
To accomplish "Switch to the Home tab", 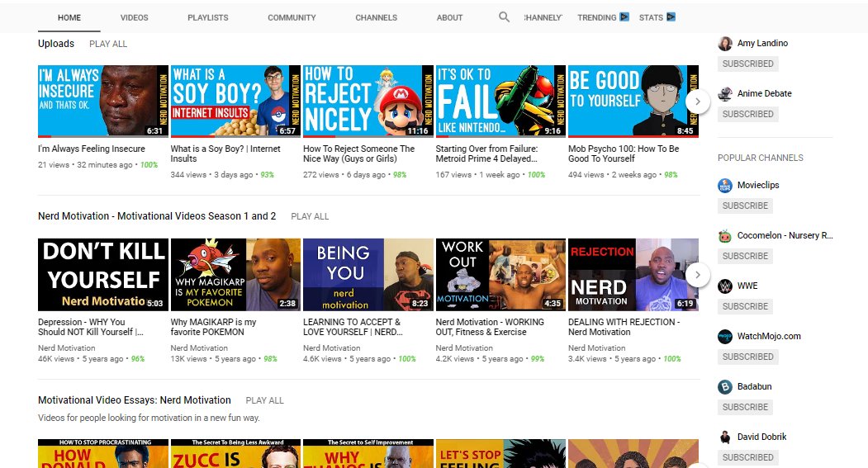I will tap(69, 17).
